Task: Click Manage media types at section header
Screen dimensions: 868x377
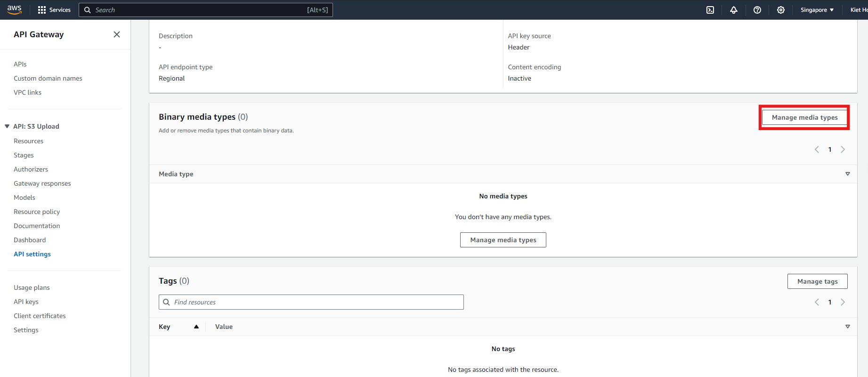Action: tap(804, 117)
